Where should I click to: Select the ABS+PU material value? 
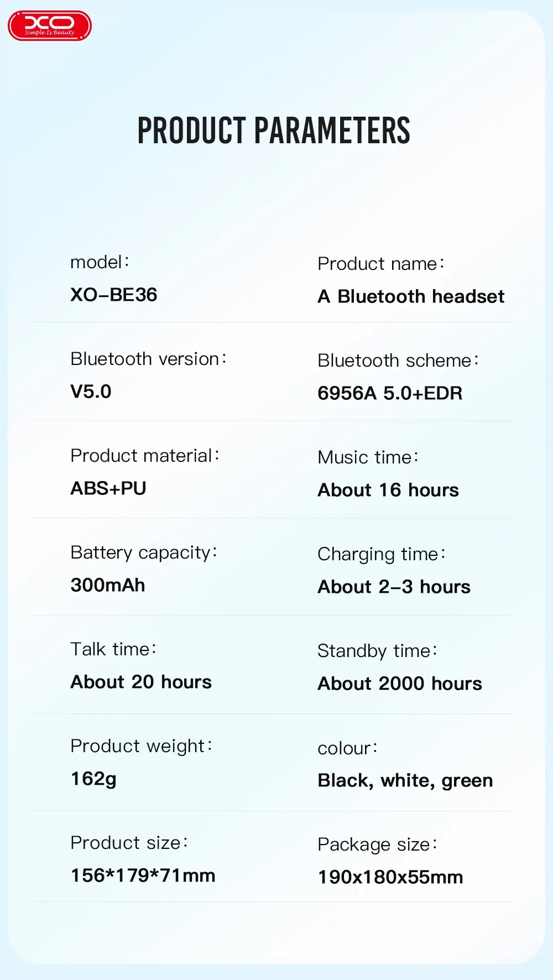[x=108, y=488]
